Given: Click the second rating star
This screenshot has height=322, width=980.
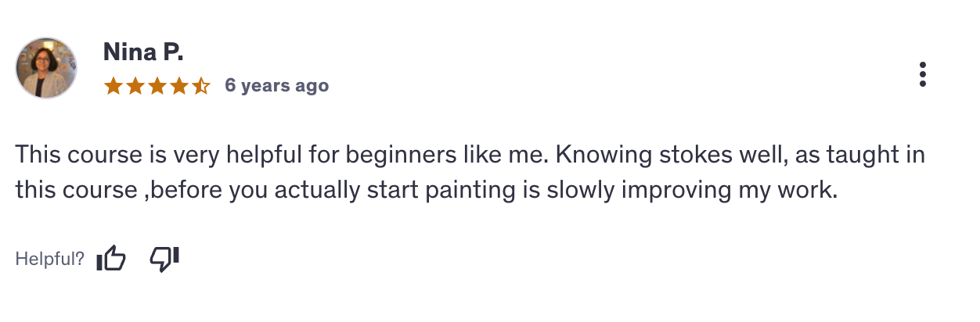Looking at the screenshot, I should [135, 86].
